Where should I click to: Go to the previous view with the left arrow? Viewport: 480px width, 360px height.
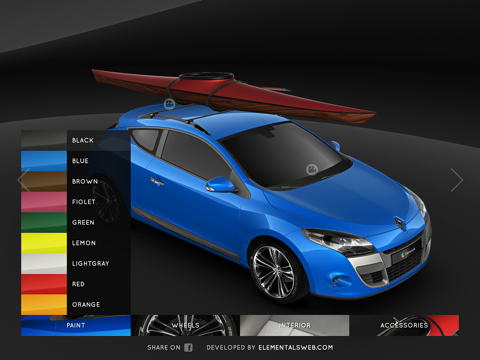click(24, 180)
